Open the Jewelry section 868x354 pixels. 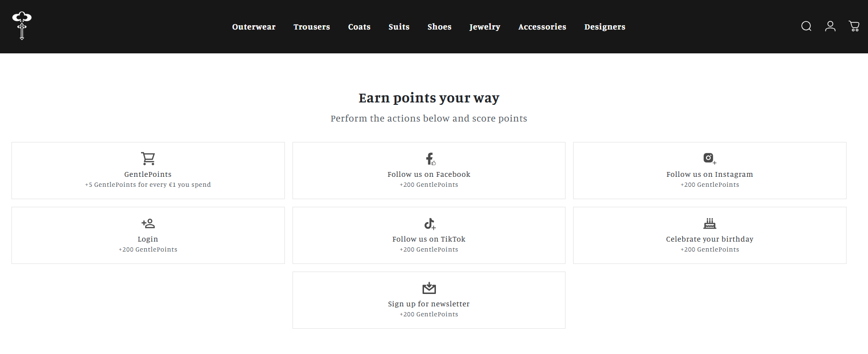pyautogui.click(x=484, y=27)
